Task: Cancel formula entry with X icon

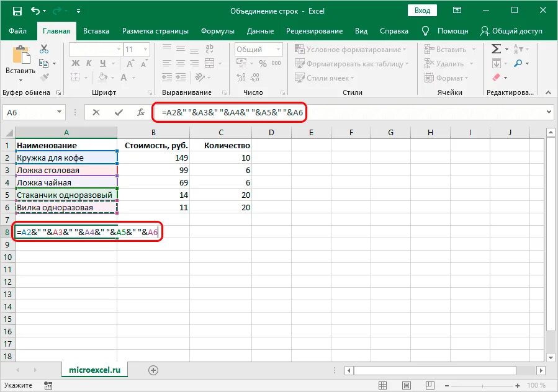Action: point(96,112)
